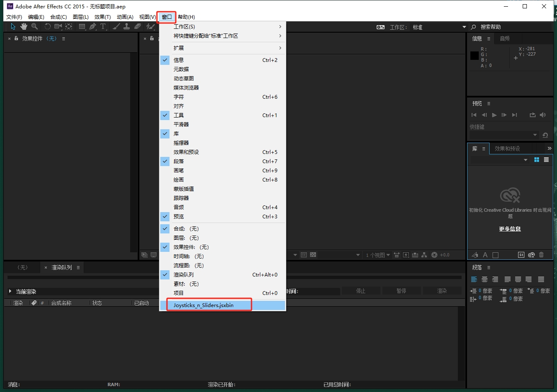The height and width of the screenshot is (392, 557).
Task: Jump to last frame in Preview
Action: tap(514, 115)
